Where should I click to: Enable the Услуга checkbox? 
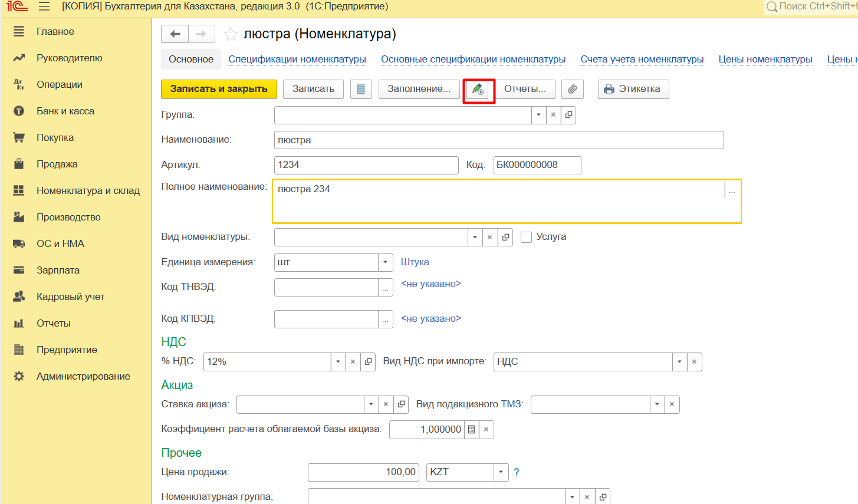[527, 237]
